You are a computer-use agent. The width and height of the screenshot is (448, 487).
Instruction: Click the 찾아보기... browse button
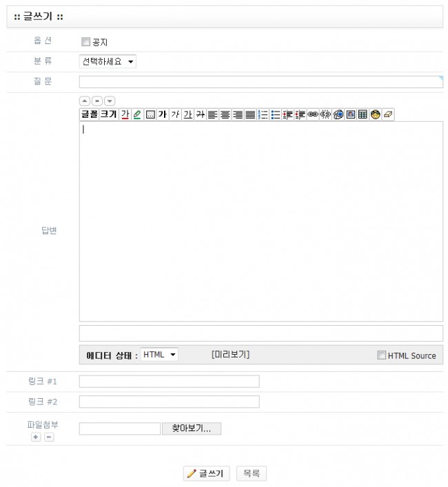pos(192,428)
